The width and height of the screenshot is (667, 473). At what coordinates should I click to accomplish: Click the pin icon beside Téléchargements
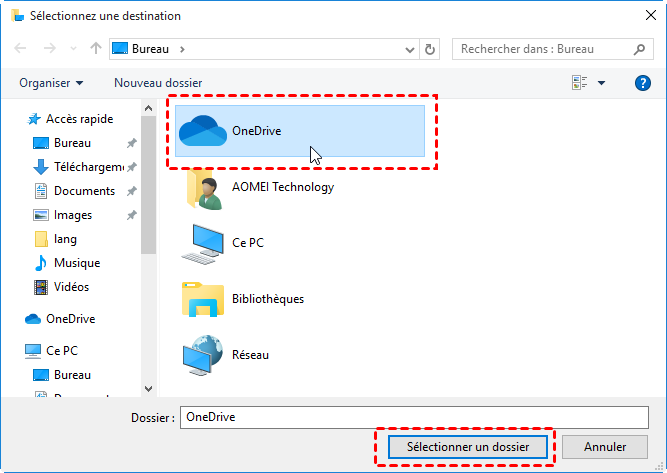click(x=132, y=167)
